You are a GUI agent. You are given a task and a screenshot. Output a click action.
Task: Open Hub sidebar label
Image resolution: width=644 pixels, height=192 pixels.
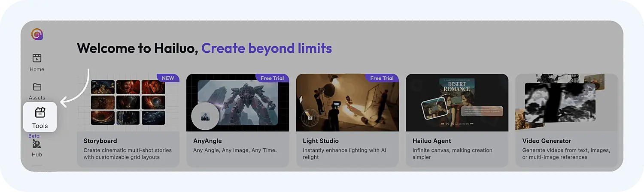tap(37, 154)
